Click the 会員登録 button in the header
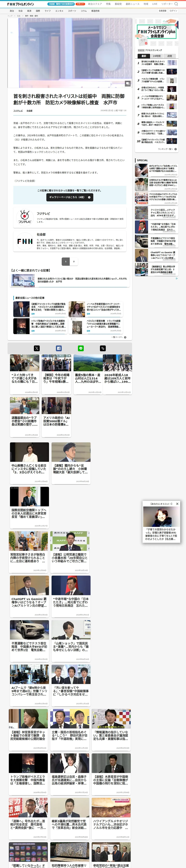Screen dimensions: 186x868 click(162, 11)
